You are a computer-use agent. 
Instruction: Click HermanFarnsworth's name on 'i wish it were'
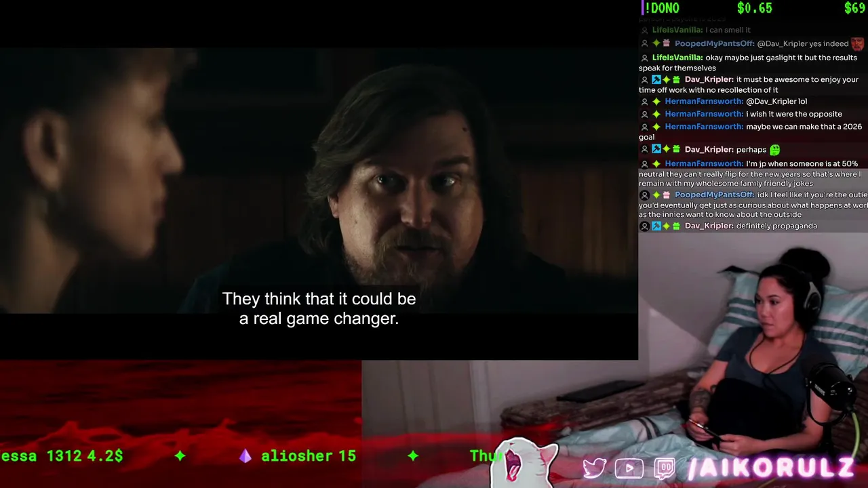(704, 114)
